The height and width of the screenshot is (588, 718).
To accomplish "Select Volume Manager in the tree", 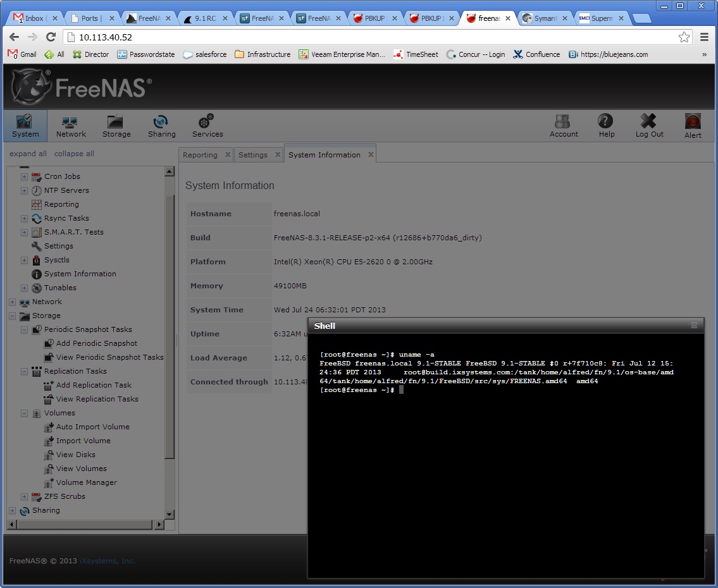I will [87, 482].
